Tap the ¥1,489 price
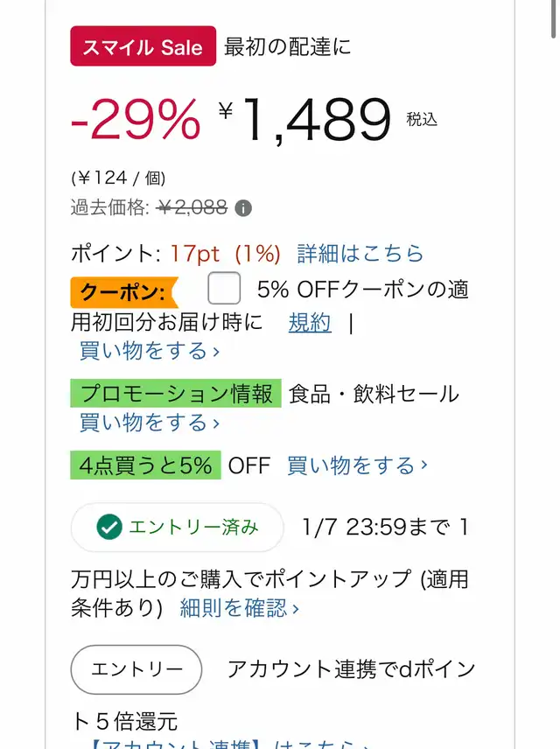The width and height of the screenshot is (560, 749). click(315, 120)
